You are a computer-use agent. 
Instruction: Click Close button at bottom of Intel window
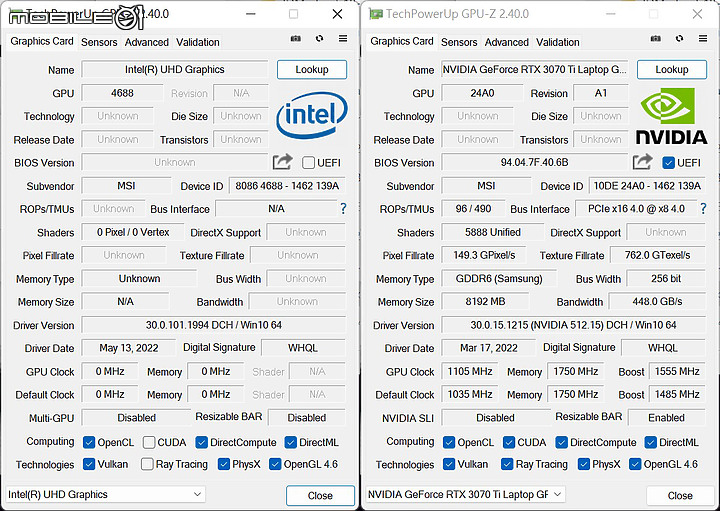coord(320,495)
